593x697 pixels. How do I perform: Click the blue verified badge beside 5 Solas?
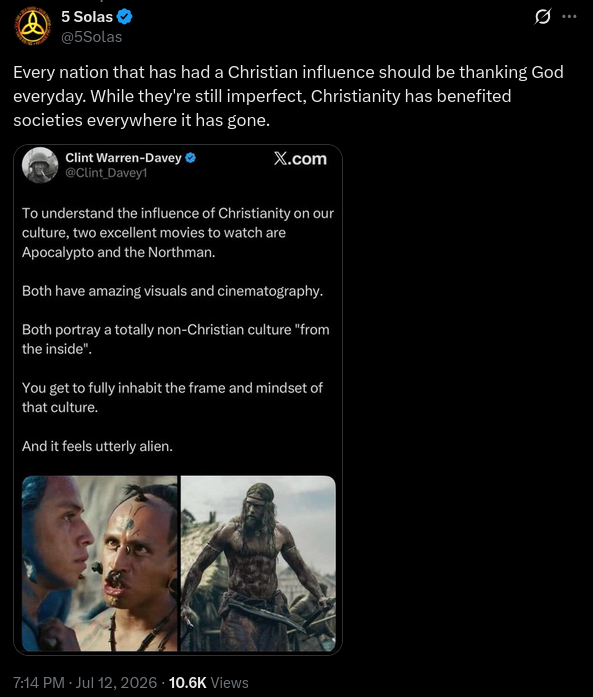pos(124,17)
